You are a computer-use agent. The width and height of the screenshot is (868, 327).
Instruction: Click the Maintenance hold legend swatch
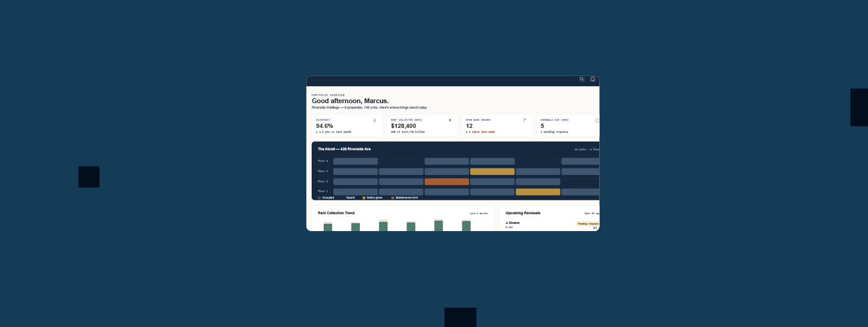pos(393,198)
